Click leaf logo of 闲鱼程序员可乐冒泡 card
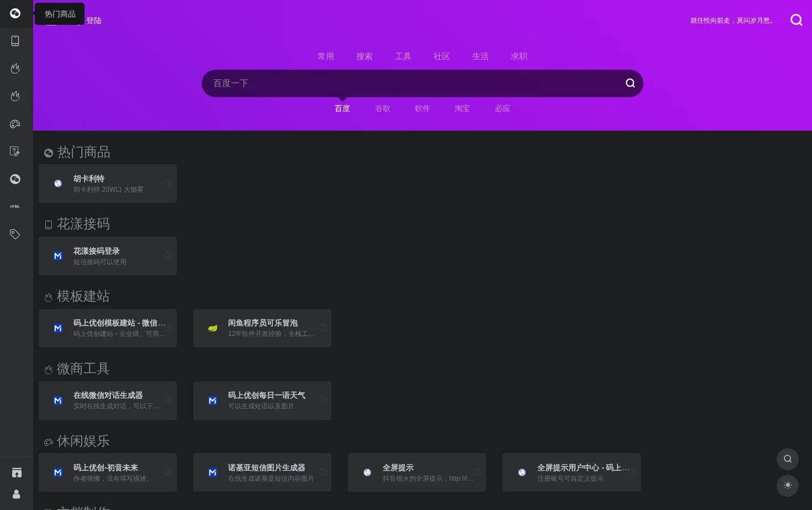 213,328
